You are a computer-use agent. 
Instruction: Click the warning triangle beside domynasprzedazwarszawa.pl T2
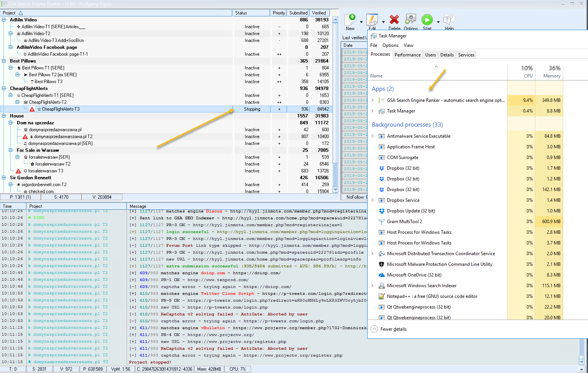pyautogui.click(x=25, y=137)
